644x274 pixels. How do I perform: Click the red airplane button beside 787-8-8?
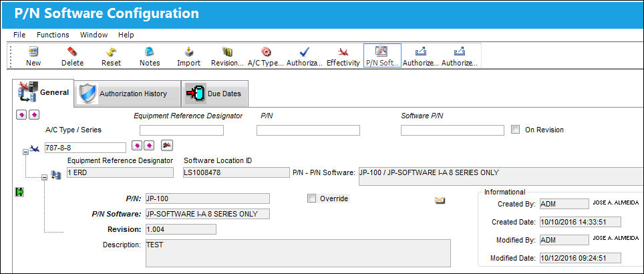tap(166, 145)
